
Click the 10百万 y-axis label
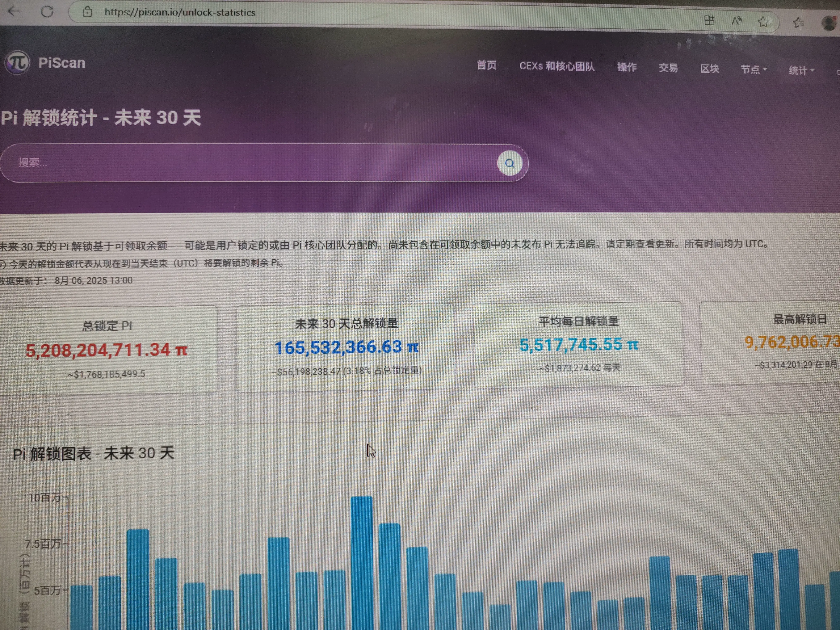coord(45,497)
